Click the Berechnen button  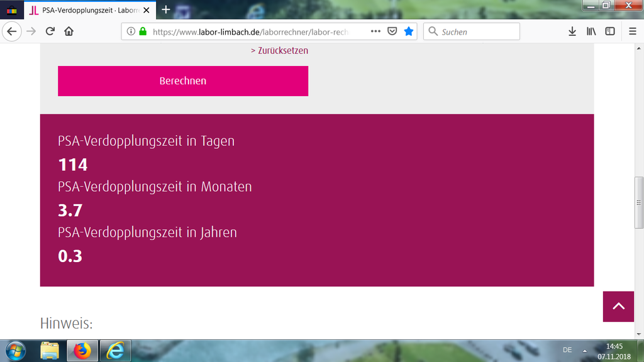(x=183, y=81)
